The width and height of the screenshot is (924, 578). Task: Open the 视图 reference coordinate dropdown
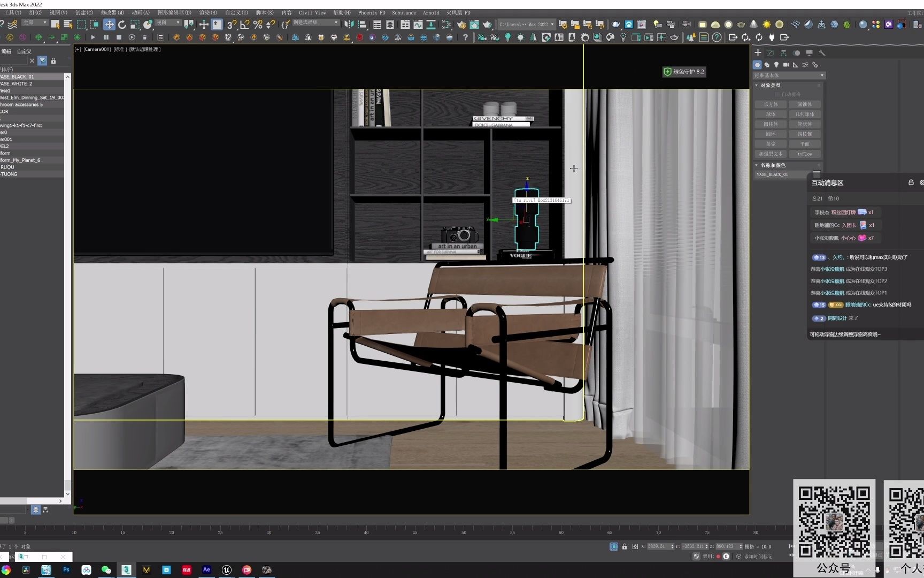(x=168, y=22)
